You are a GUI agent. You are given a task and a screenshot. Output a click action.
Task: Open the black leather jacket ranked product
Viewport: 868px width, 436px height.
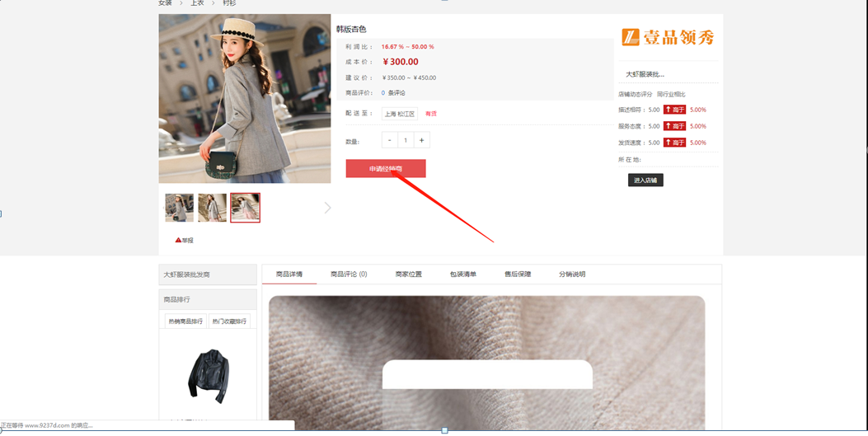(x=209, y=376)
